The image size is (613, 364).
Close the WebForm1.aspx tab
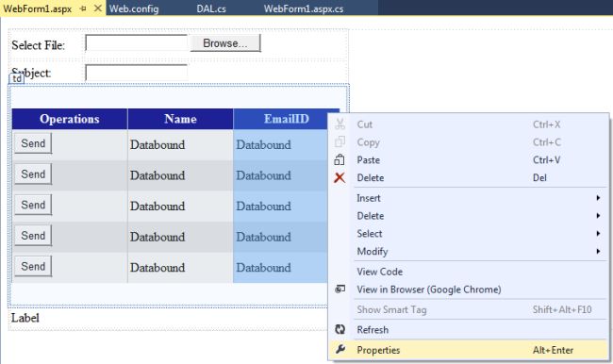98,8
